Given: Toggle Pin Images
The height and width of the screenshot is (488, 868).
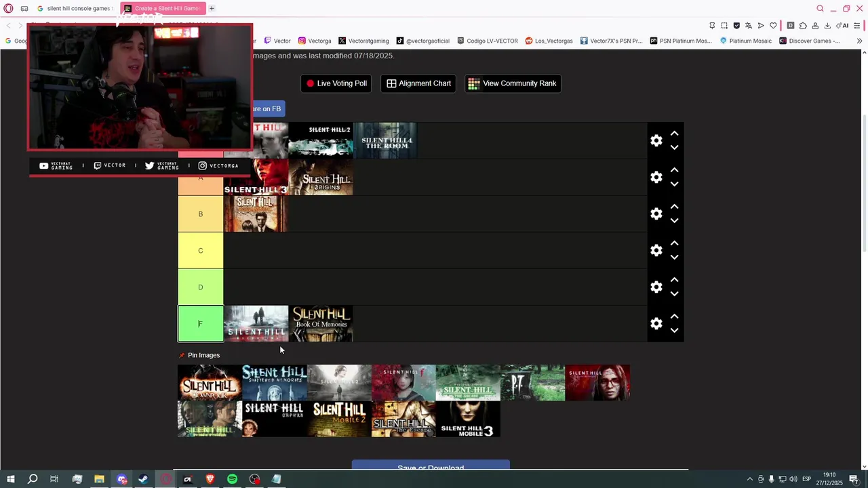Looking at the screenshot, I should coord(199,355).
